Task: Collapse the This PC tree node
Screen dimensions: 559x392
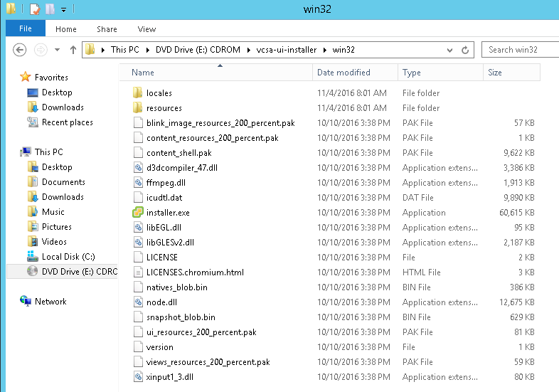Action: click(x=17, y=152)
